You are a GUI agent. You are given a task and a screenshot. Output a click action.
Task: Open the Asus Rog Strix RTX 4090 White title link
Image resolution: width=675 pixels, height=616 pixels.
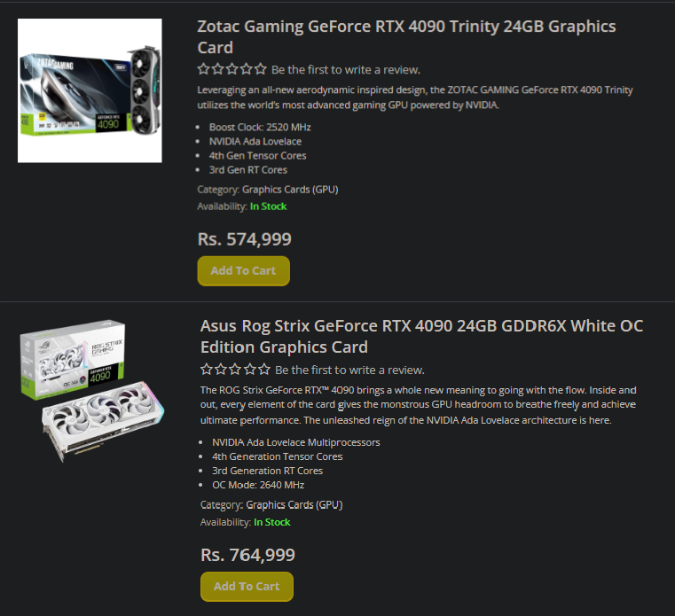(x=421, y=336)
